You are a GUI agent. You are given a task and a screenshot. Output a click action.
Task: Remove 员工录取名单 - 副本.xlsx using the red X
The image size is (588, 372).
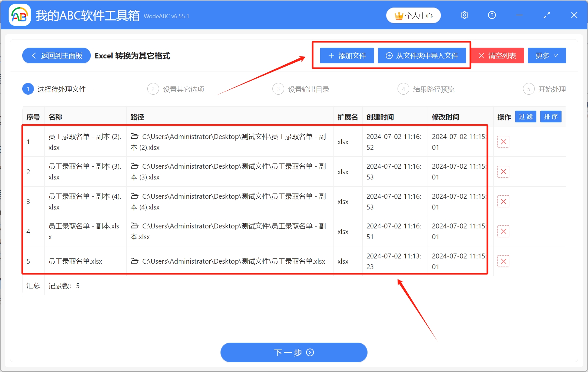pyautogui.click(x=503, y=231)
